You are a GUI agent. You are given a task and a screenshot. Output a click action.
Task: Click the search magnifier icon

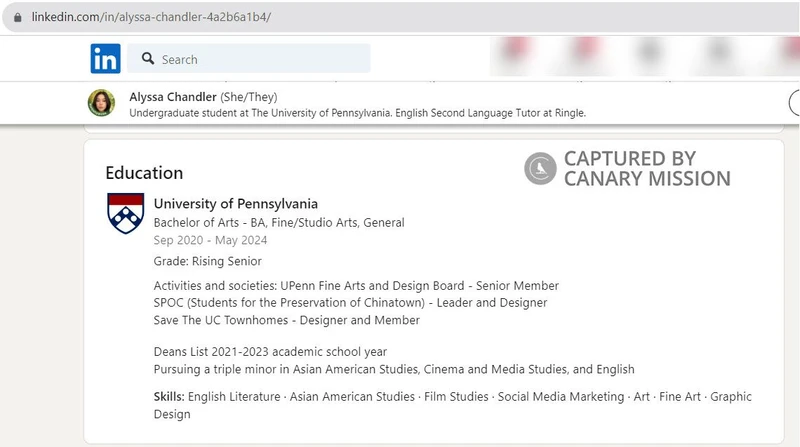point(148,59)
